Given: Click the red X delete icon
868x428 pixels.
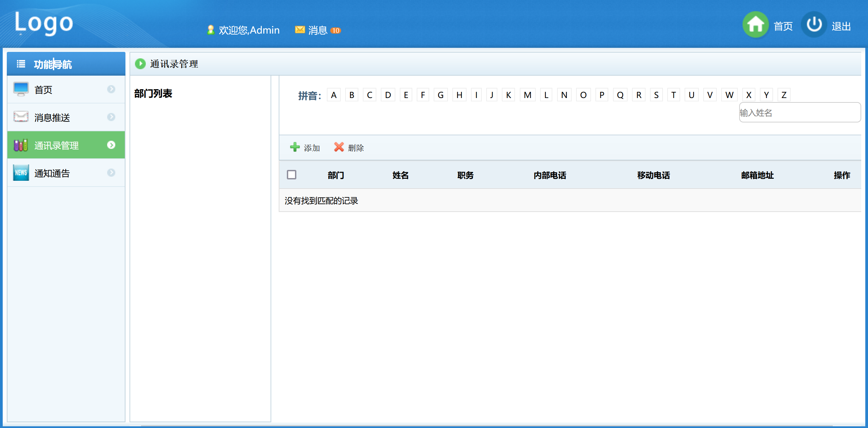Looking at the screenshot, I should (339, 147).
